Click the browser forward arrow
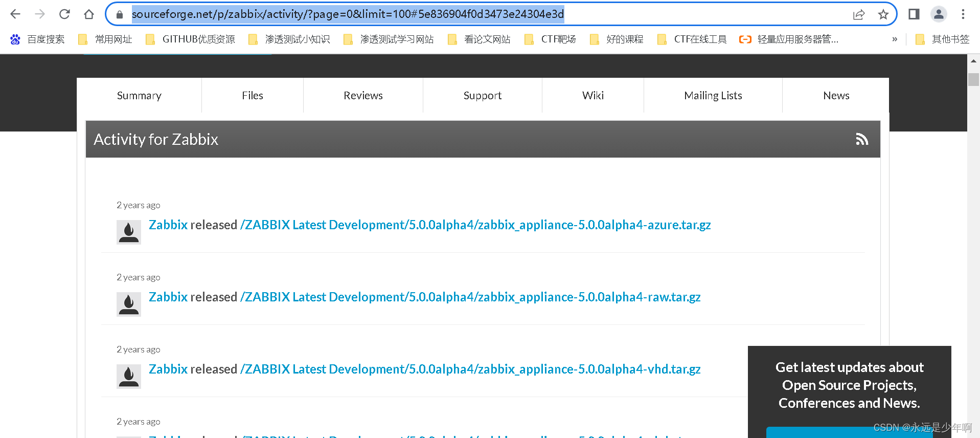980x438 pixels. [x=40, y=14]
